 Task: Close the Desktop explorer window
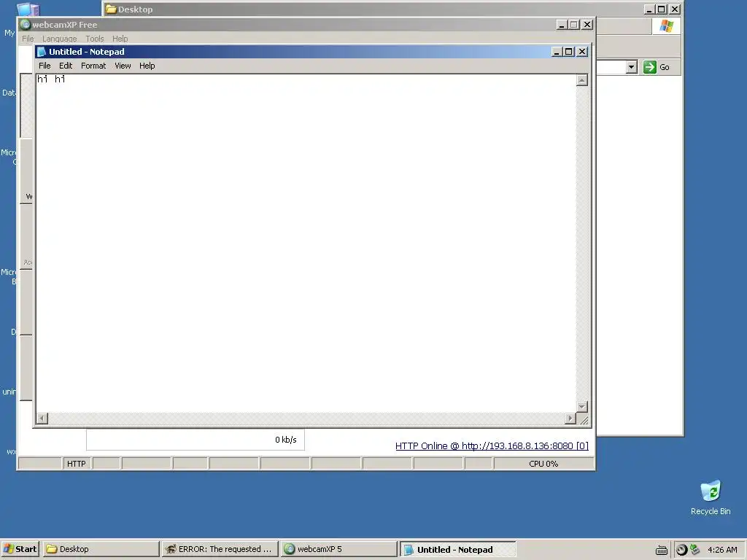[x=675, y=9]
